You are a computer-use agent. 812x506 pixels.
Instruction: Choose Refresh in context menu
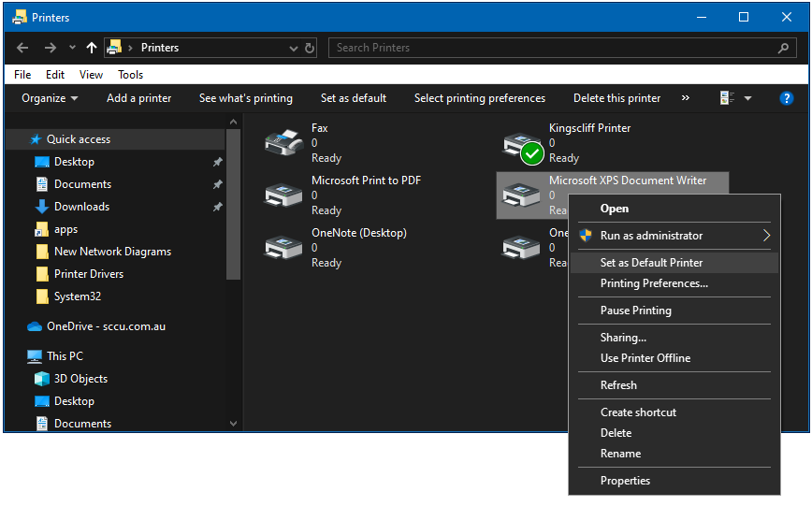pyautogui.click(x=674, y=385)
